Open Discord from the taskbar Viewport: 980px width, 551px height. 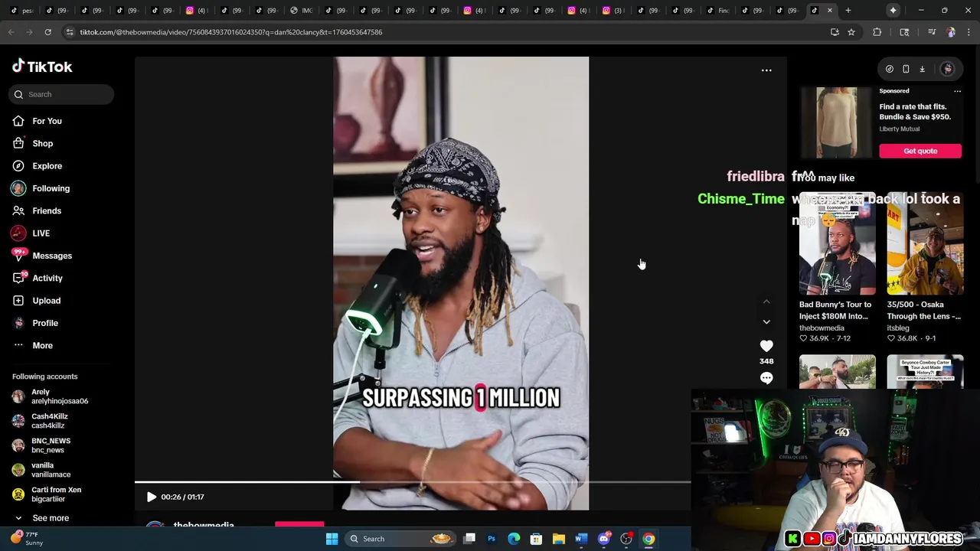point(604,539)
